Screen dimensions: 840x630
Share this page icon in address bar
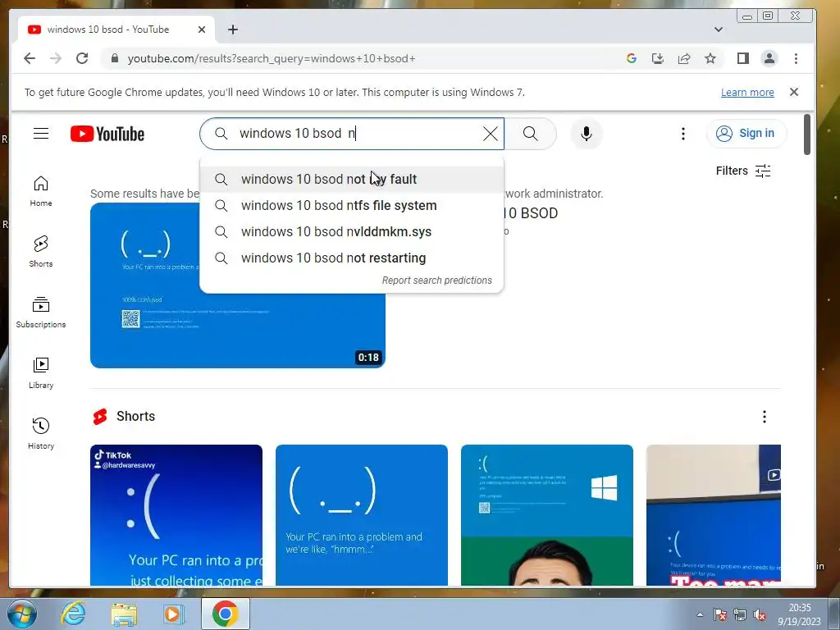point(684,58)
